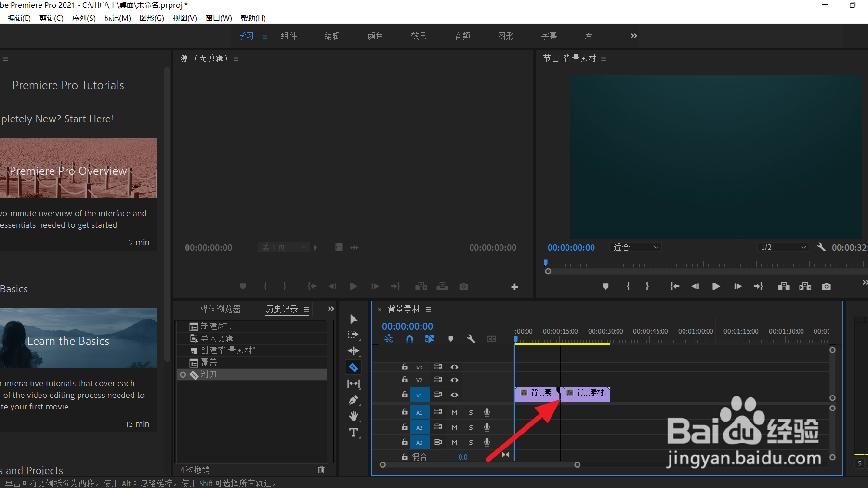Click Lift button in program monitor
This screenshot has height=488, width=868.
[x=784, y=286]
